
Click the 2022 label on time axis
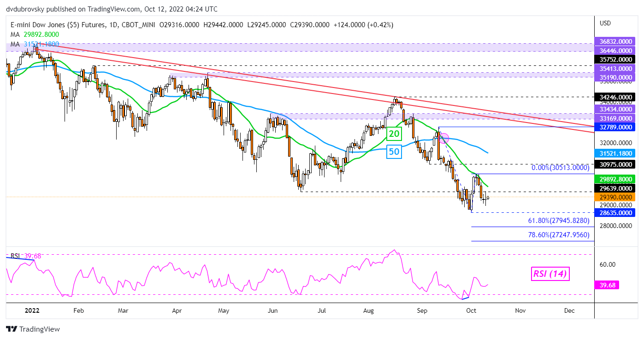pos(32,310)
